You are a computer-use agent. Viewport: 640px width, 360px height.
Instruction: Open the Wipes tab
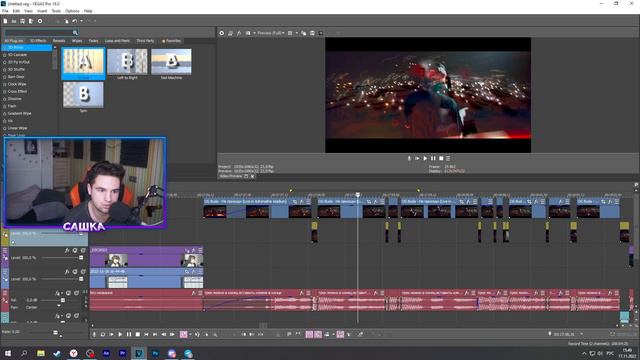point(77,41)
